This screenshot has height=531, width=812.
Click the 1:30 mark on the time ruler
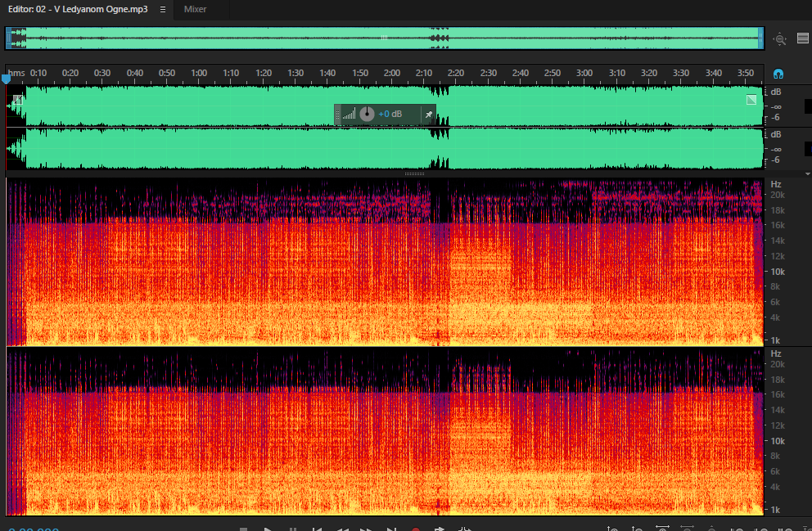[x=295, y=73]
